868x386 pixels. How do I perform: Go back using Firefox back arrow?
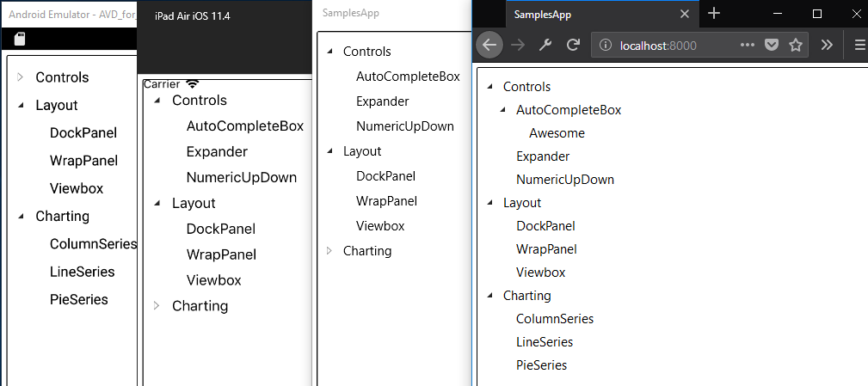(x=489, y=45)
